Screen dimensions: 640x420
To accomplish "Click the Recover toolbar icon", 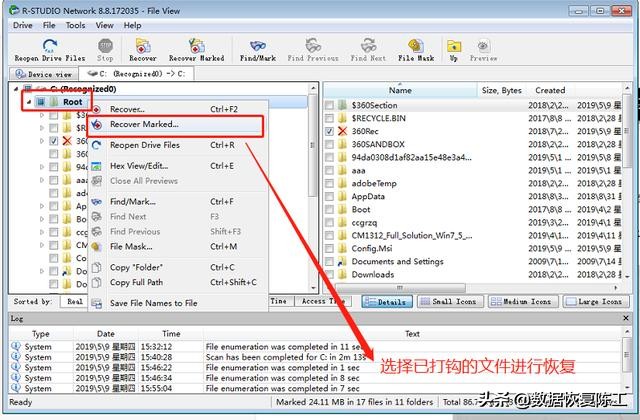I will coord(143,45).
